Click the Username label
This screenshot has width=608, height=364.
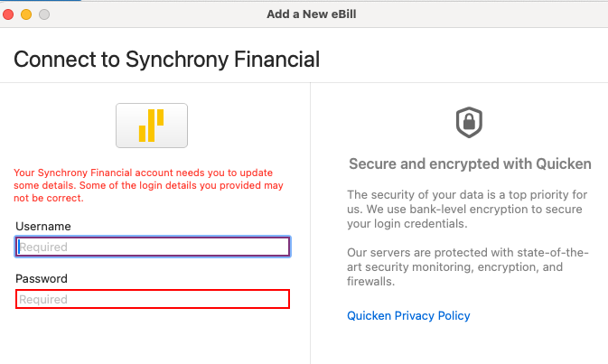click(43, 226)
